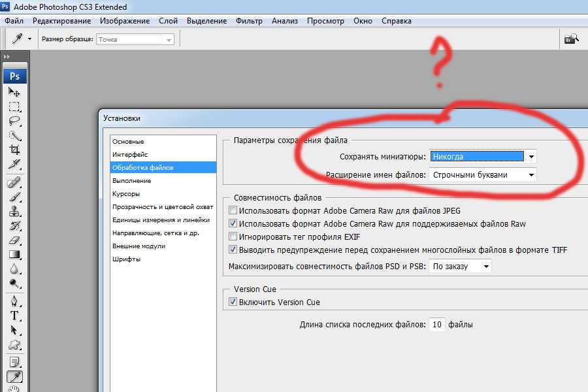This screenshot has width=588, height=392.
Task: Click the Photoshop icon in the title bar
Action: point(5,7)
